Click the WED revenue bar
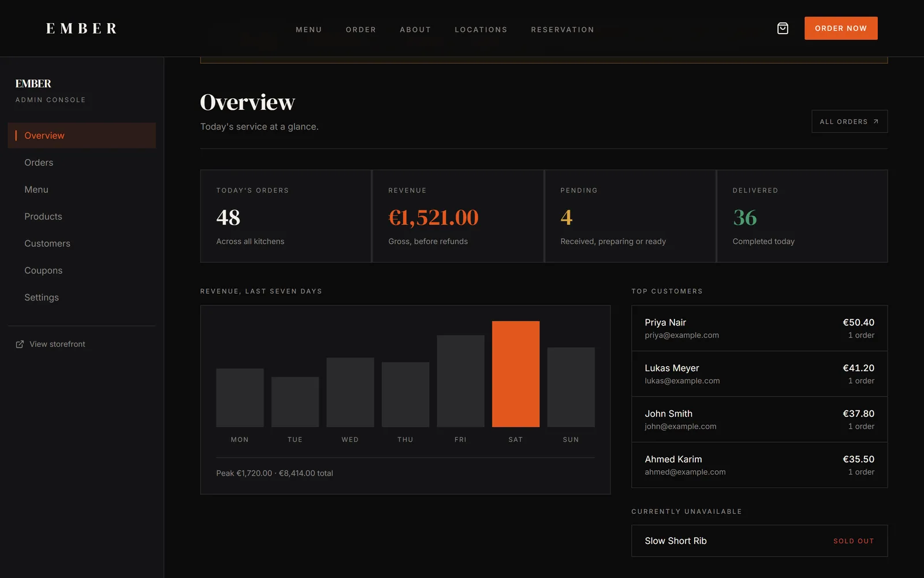Image resolution: width=924 pixels, height=578 pixels. point(350,392)
